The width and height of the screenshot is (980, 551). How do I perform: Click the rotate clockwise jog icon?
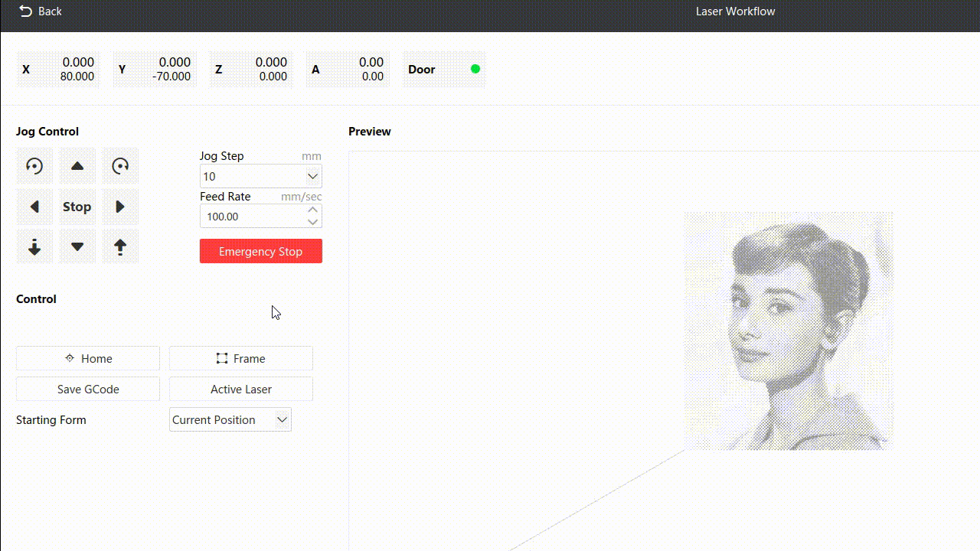pos(120,166)
